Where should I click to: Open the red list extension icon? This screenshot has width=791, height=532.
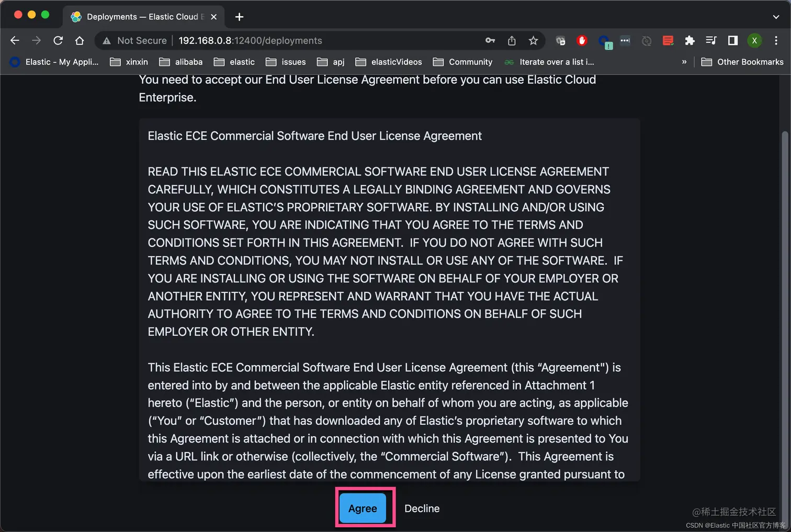[x=668, y=40]
